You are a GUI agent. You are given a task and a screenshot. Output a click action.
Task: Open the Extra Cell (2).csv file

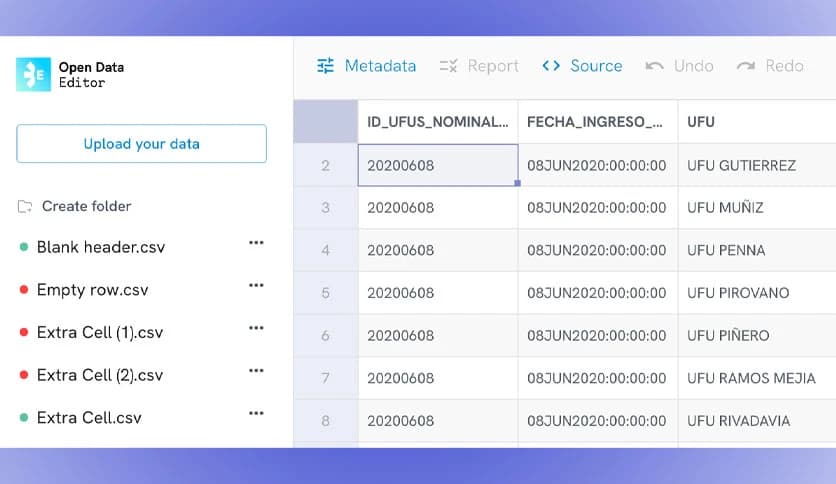tap(100, 375)
